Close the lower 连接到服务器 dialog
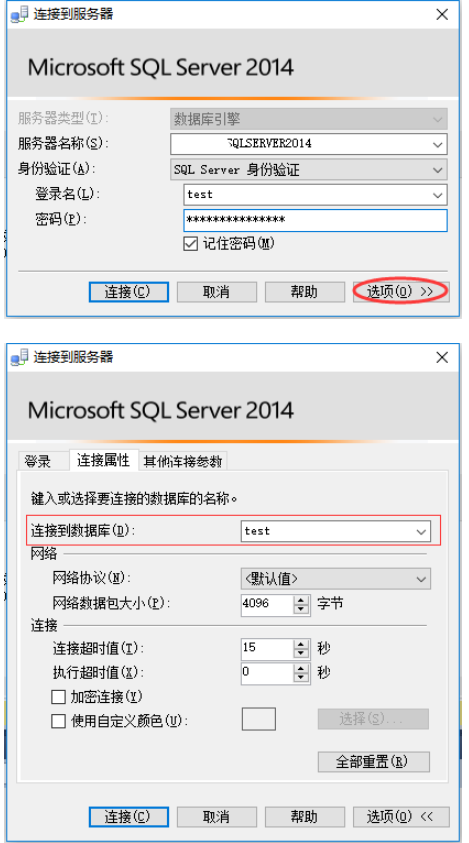Image resolution: width=469 pixels, height=843 pixels. (x=442, y=357)
